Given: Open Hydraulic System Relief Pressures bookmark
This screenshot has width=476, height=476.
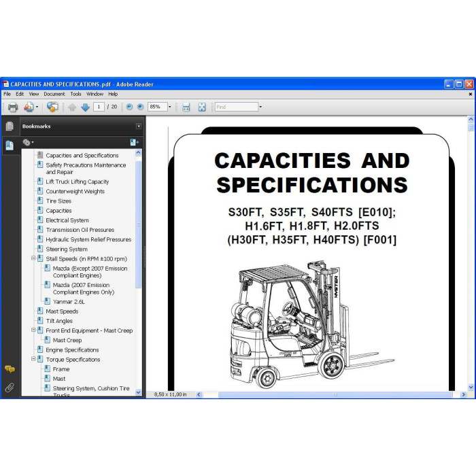Looking at the screenshot, I should click(88, 239).
